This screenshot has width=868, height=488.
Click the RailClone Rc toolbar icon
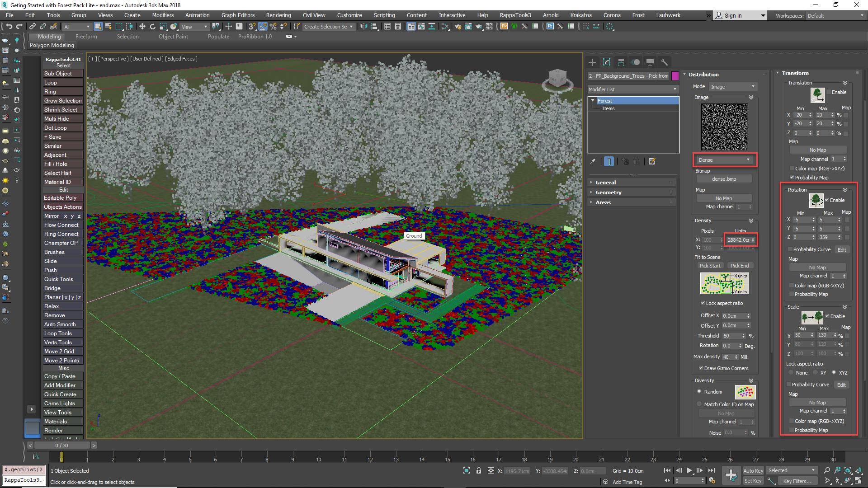click(x=550, y=26)
